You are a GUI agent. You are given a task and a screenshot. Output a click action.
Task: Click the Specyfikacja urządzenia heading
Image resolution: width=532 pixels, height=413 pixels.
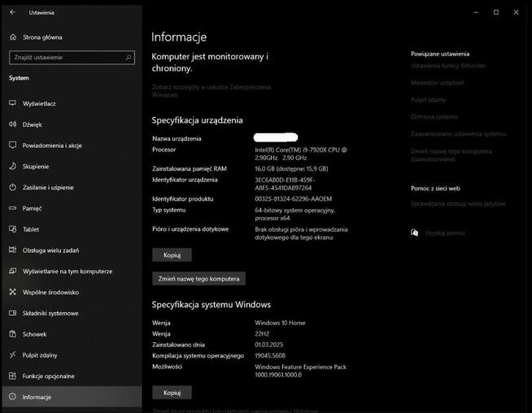click(x=197, y=120)
